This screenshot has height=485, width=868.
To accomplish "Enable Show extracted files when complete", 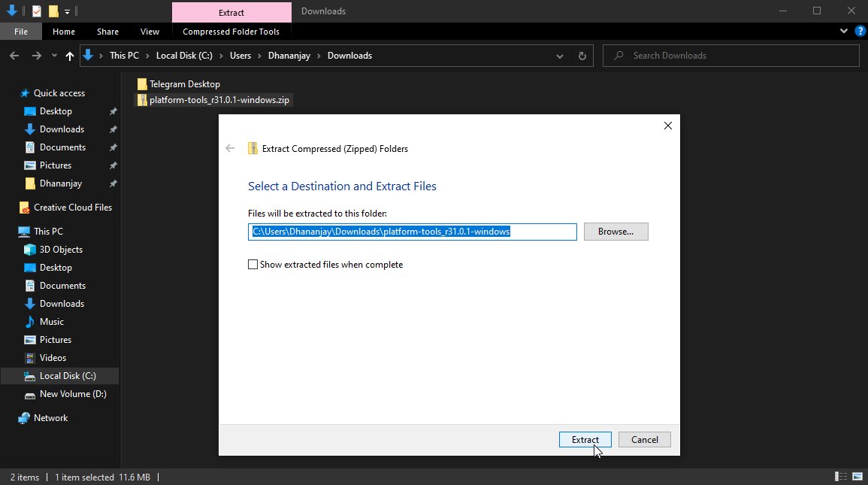I will [253, 264].
